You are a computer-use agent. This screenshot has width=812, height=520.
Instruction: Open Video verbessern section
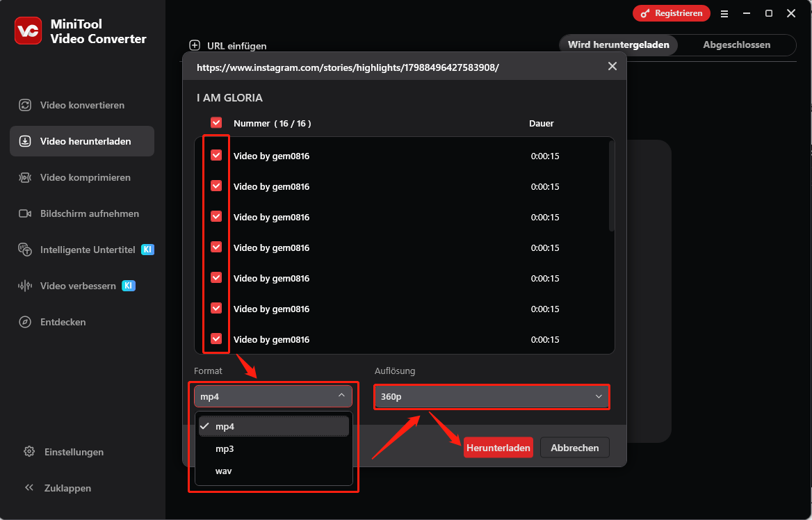[x=82, y=286]
